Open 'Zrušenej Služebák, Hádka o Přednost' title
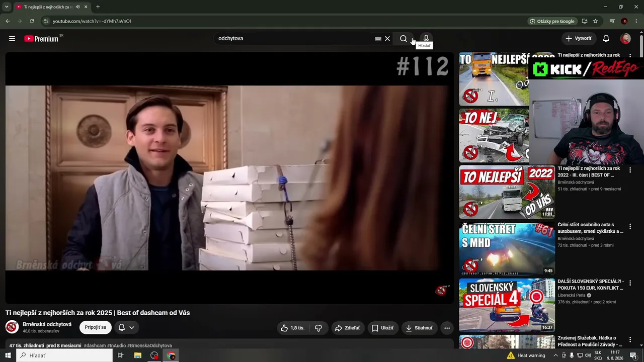 click(x=590, y=341)
